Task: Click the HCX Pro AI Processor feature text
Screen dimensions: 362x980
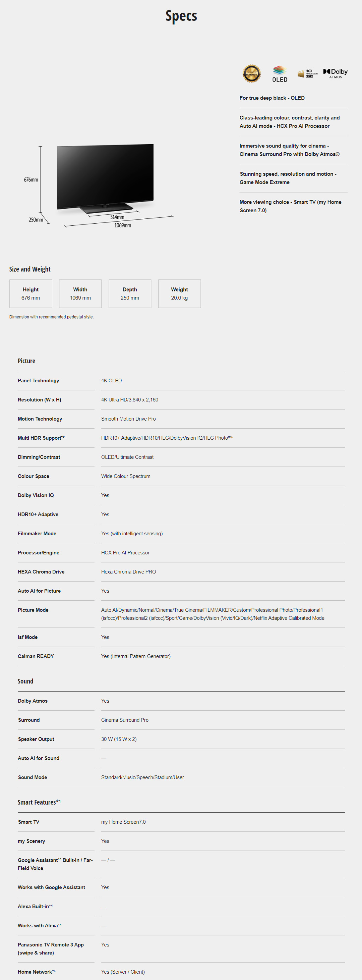Action: click(289, 122)
